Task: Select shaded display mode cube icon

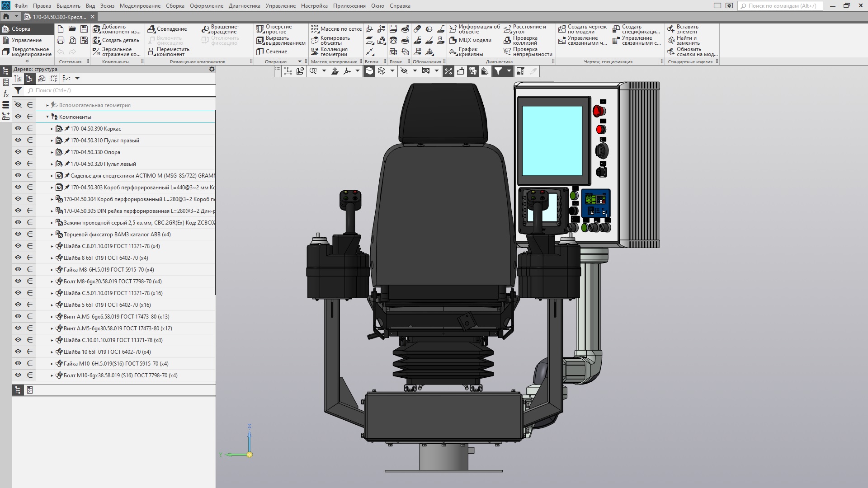Action: pyautogui.click(x=369, y=71)
